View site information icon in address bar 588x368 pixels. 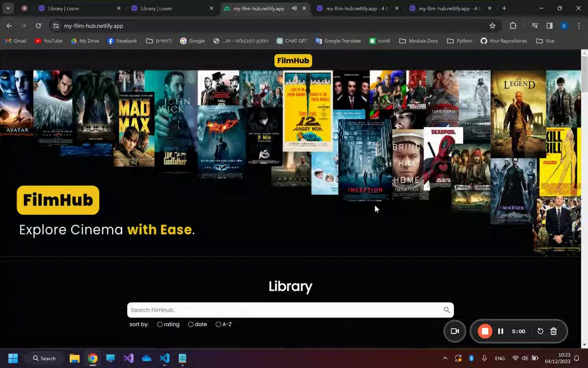(56, 26)
